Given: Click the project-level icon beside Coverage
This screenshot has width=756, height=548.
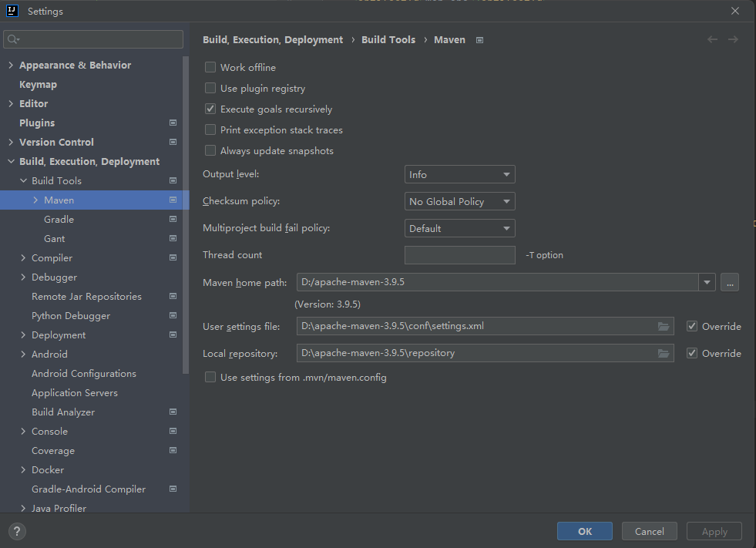Looking at the screenshot, I should (x=173, y=451).
